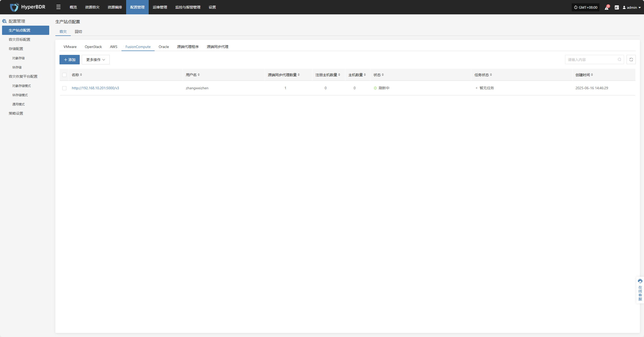Screen dimensions: 644x337
Task: Sort table by 名称 column
Action: pyautogui.click(x=81, y=75)
